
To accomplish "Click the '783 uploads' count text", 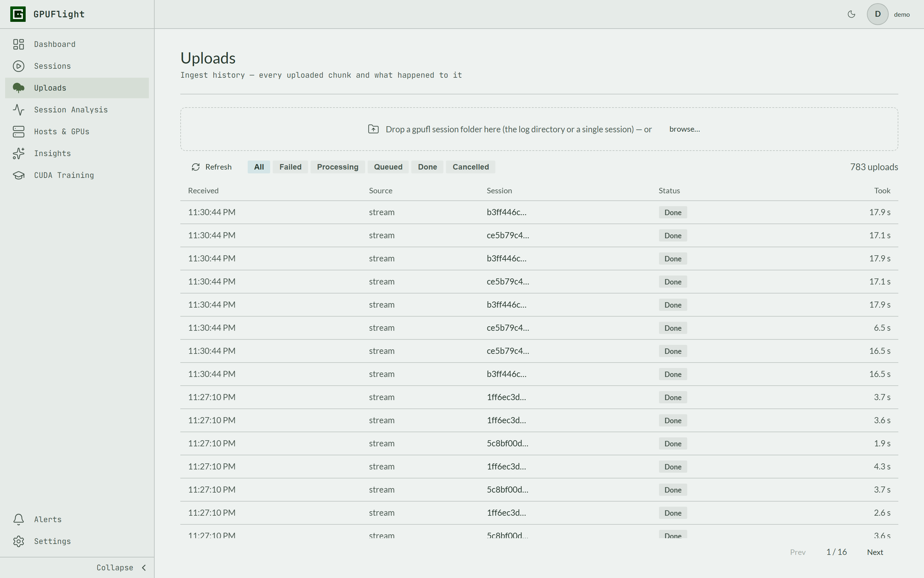I will tap(874, 167).
